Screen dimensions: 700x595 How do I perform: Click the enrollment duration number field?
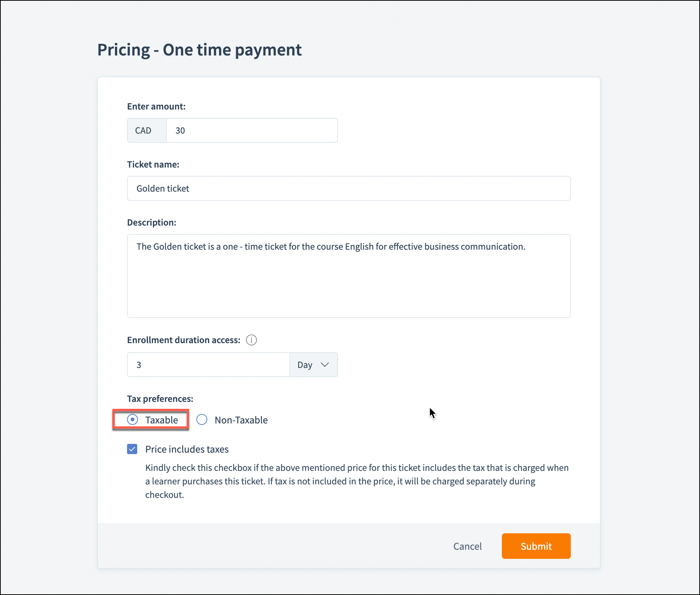pos(208,365)
